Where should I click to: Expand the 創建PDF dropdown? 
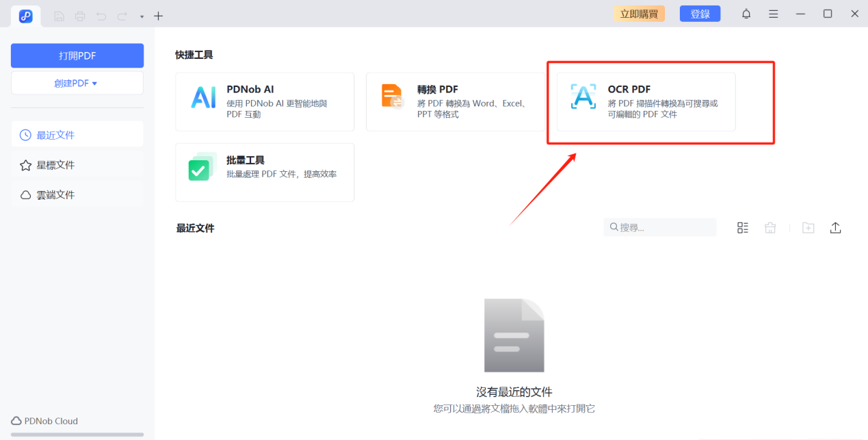click(x=77, y=81)
